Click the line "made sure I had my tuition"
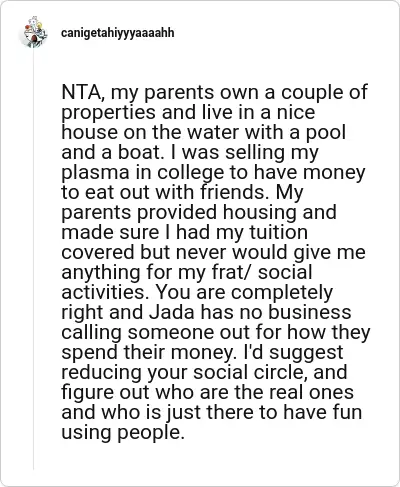Image resolution: width=400 pixels, height=487 pixels. (184, 232)
